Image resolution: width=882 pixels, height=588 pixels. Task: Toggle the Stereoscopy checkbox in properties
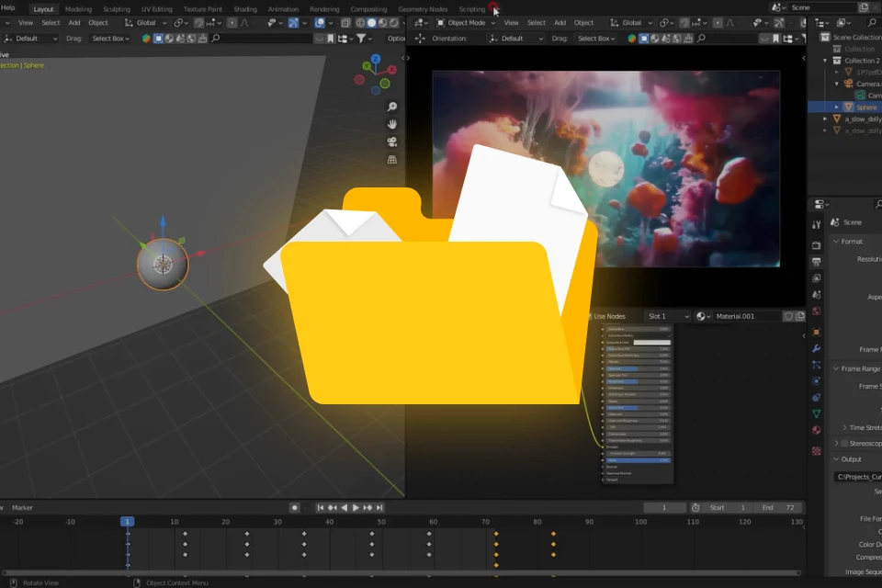(843, 444)
